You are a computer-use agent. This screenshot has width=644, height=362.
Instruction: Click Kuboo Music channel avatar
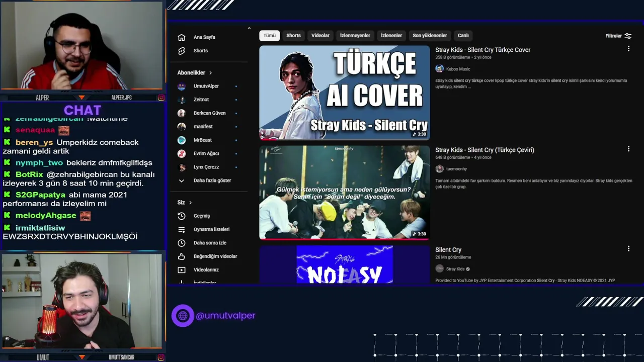[439, 69]
